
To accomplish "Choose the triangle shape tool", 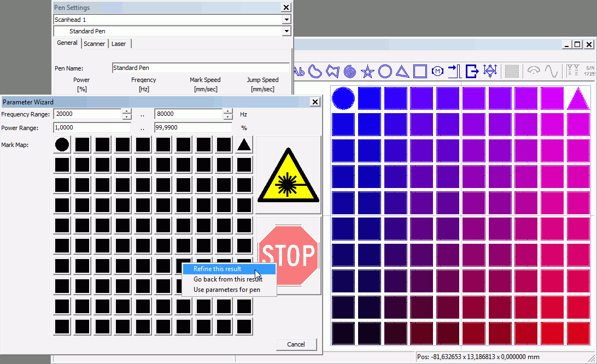I will (402, 71).
